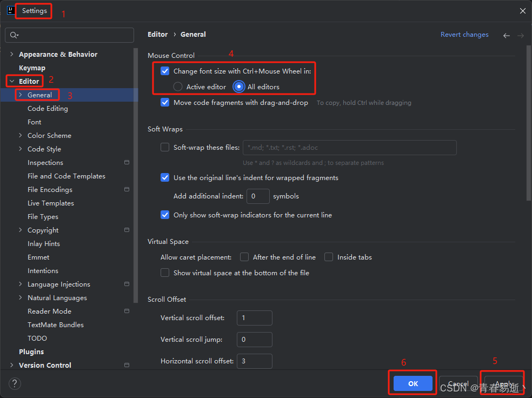Viewport: 532px width, 398px height.
Task: Select the Active editor radio button
Action: [179, 87]
